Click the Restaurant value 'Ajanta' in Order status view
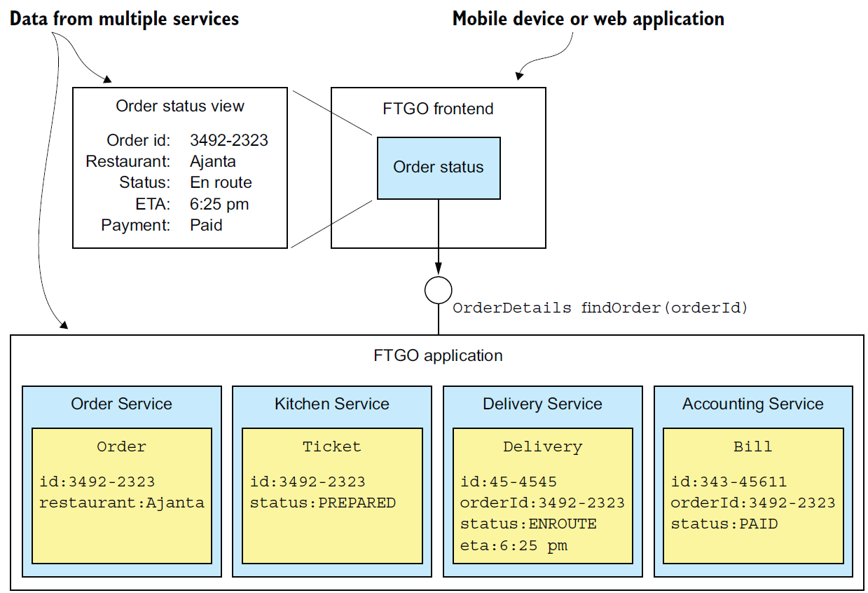Screen dimensions: 868x593 click(x=213, y=161)
